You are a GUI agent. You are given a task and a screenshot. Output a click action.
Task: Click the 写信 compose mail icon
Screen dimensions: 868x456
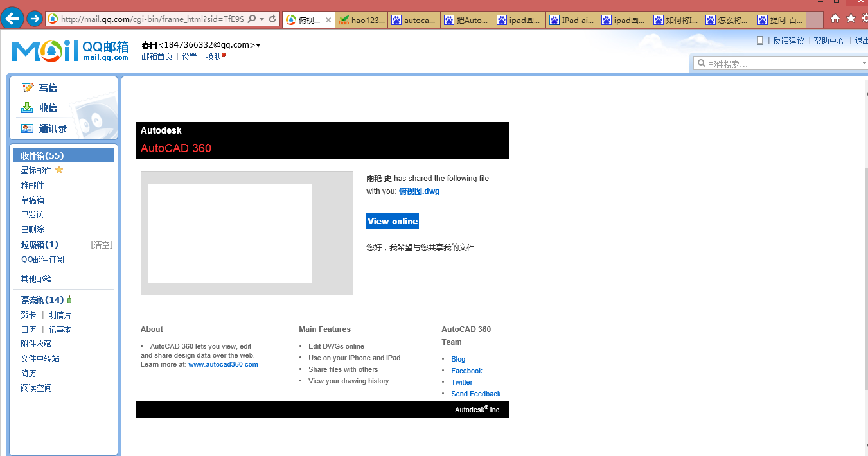[x=28, y=88]
